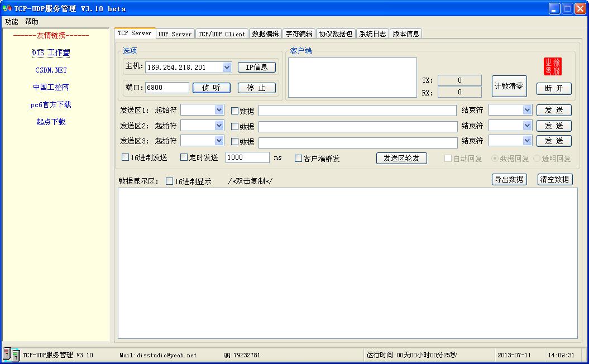Expand 起始符 dropdown for 发送区2
The image size is (589, 364).
pos(219,125)
